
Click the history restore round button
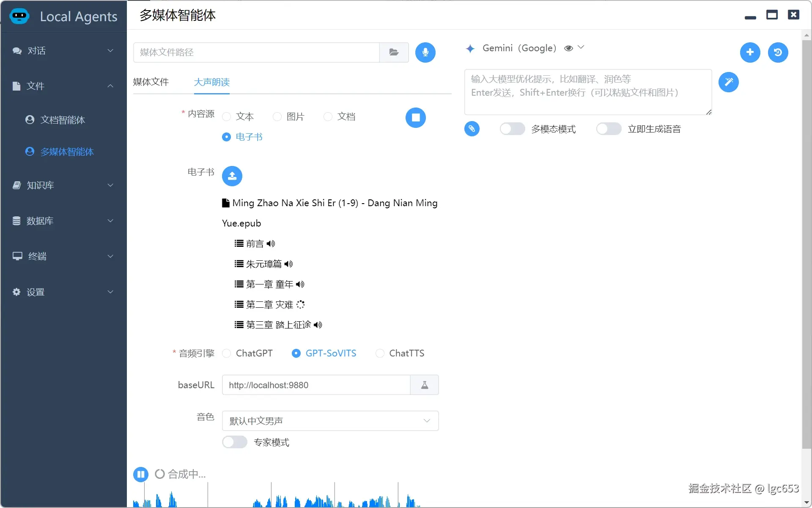778,52
